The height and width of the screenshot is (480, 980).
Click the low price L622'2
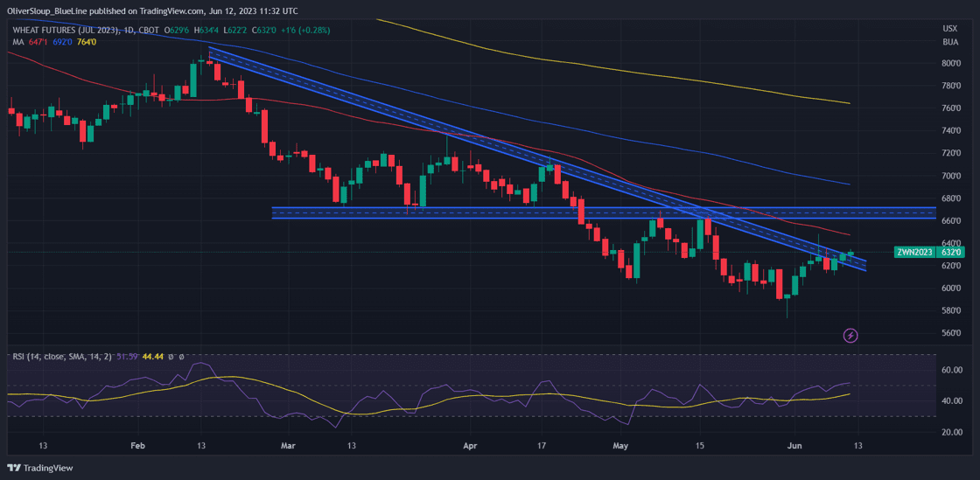[x=234, y=30]
